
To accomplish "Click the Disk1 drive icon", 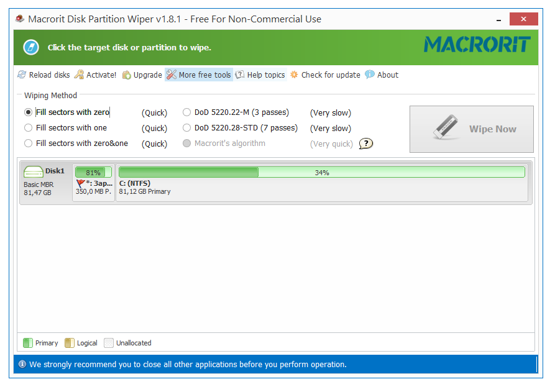I will 34,172.
